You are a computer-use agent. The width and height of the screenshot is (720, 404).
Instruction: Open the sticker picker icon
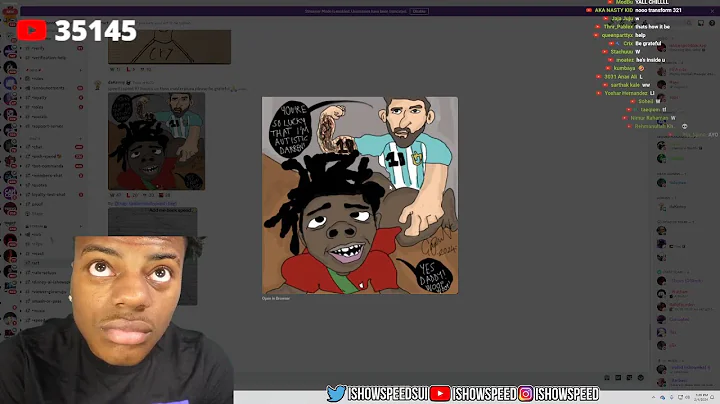point(629,377)
